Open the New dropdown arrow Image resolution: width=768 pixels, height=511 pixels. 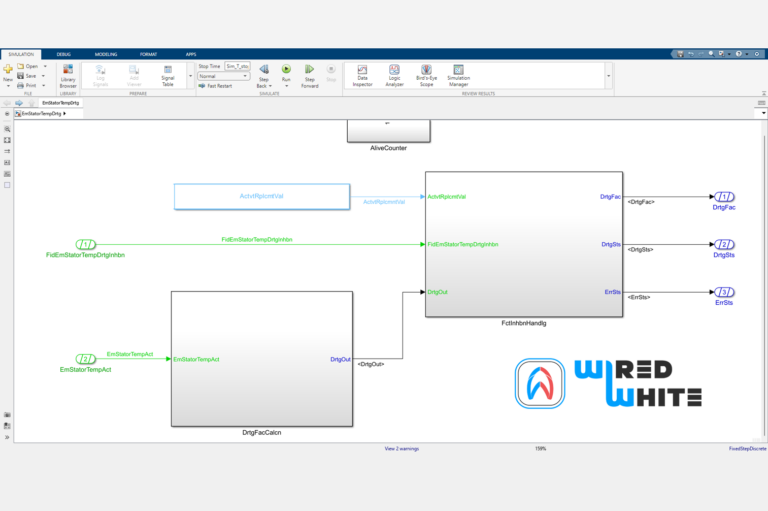[x=8, y=86]
